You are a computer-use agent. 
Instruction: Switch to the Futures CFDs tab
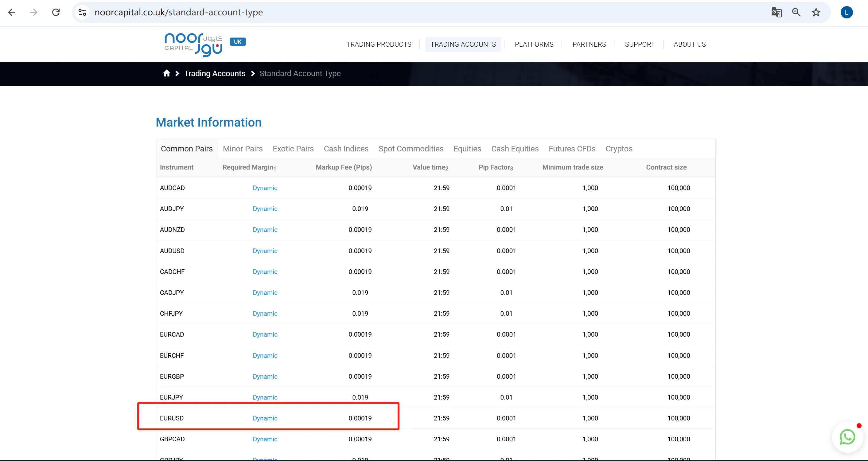pos(572,149)
